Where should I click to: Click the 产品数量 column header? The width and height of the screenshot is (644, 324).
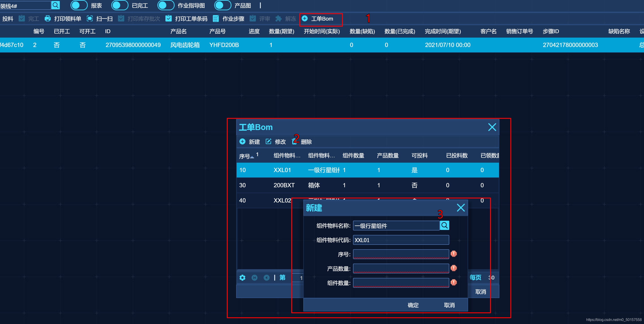coord(388,155)
